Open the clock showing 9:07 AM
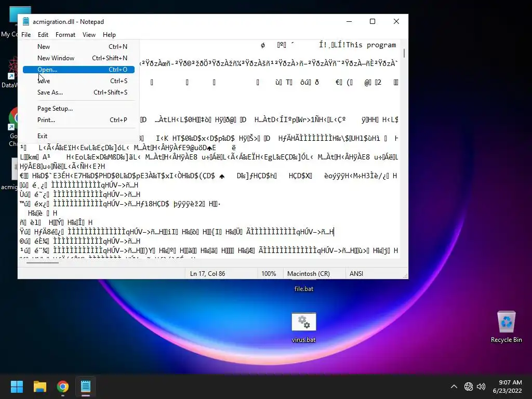532x399 pixels. [x=507, y=387]
